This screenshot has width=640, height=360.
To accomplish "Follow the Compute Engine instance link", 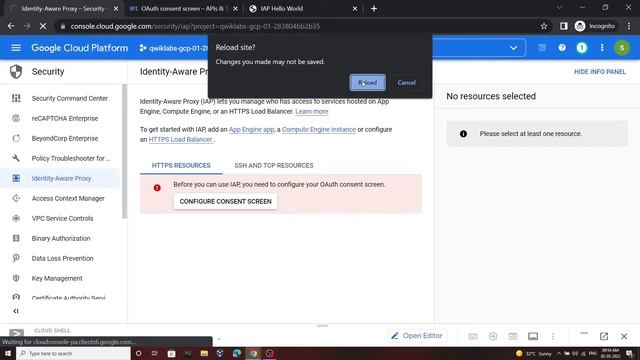I will tap(319, 129).
